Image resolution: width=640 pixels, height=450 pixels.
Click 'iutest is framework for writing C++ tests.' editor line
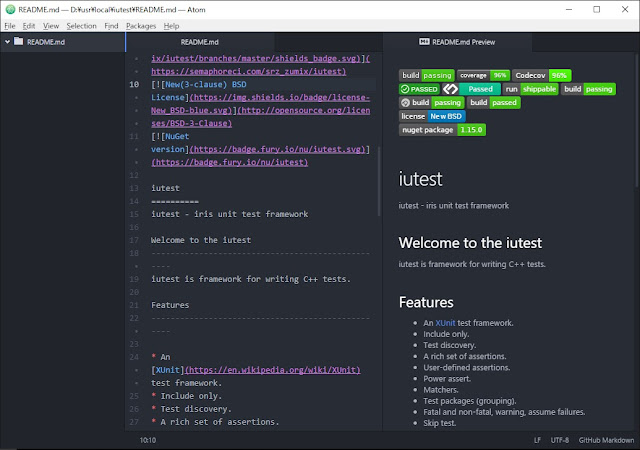(251, 279)
